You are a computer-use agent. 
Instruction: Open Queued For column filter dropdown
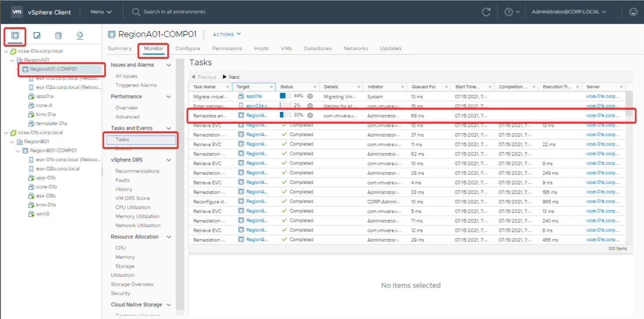446,87
